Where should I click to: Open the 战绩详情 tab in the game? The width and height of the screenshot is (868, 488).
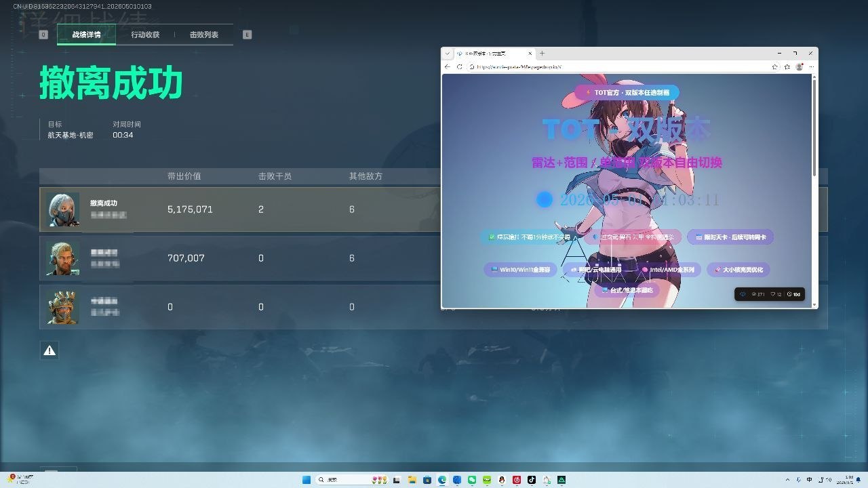[x=86, y=35]
